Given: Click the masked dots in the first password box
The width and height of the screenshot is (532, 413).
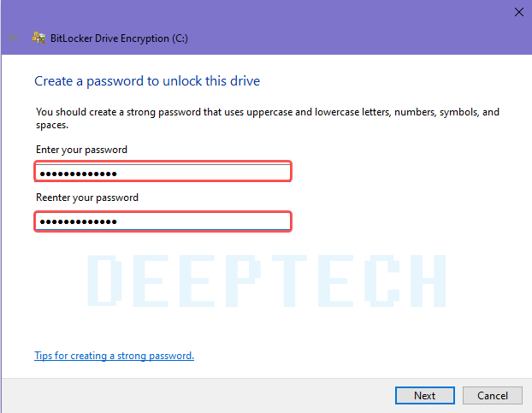Looking at the screenshot, I should click(79, 174).
